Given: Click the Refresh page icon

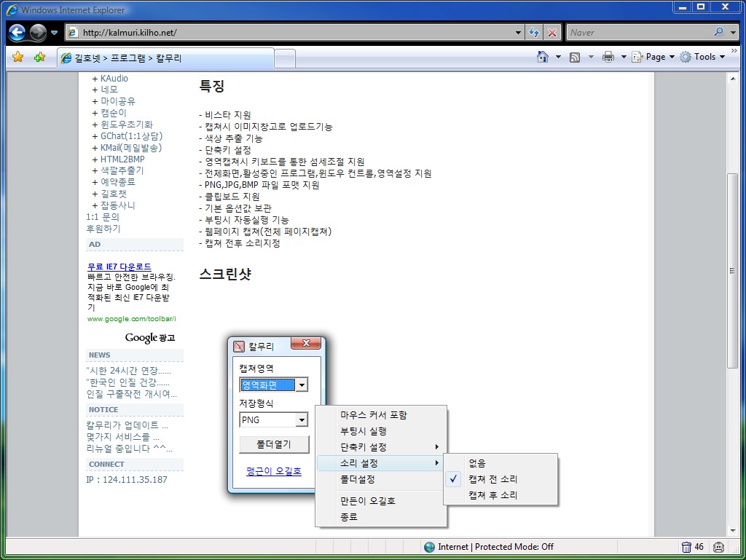Looking at the screenshot, I should 534,33.
